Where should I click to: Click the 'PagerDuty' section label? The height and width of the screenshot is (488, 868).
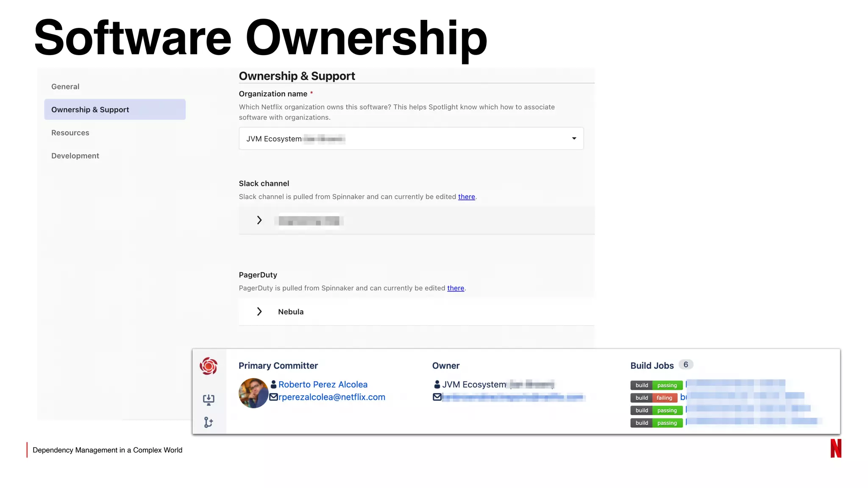pyautogui.click(x=258, y=275)
